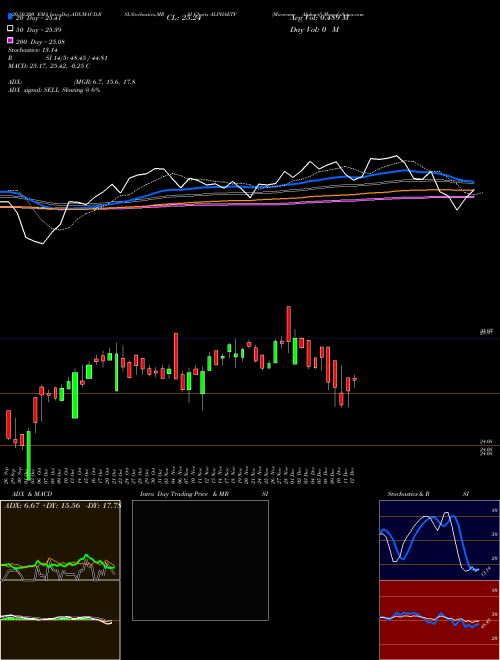The height and width of the screenshot is (660, 500).
Task: Click the 'ADX: 6.67 +DY: 15.56 -DY: 17.78' header
Action: click(62, 506)
